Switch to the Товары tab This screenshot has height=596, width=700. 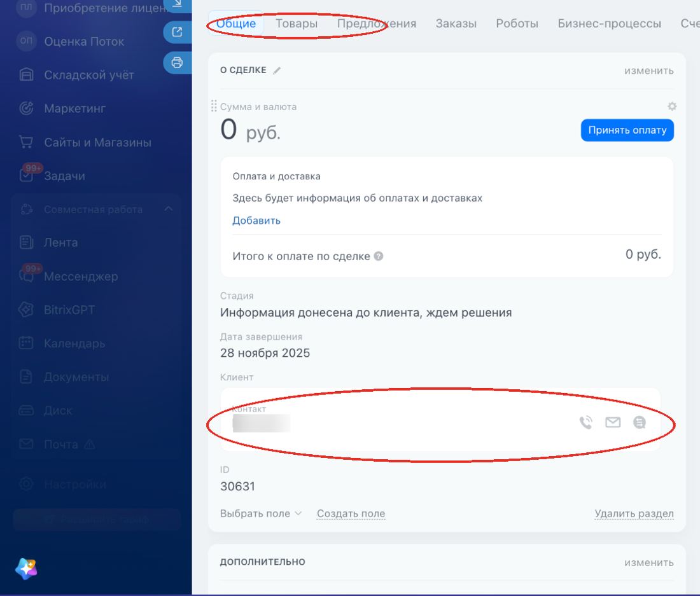point(297,23)
